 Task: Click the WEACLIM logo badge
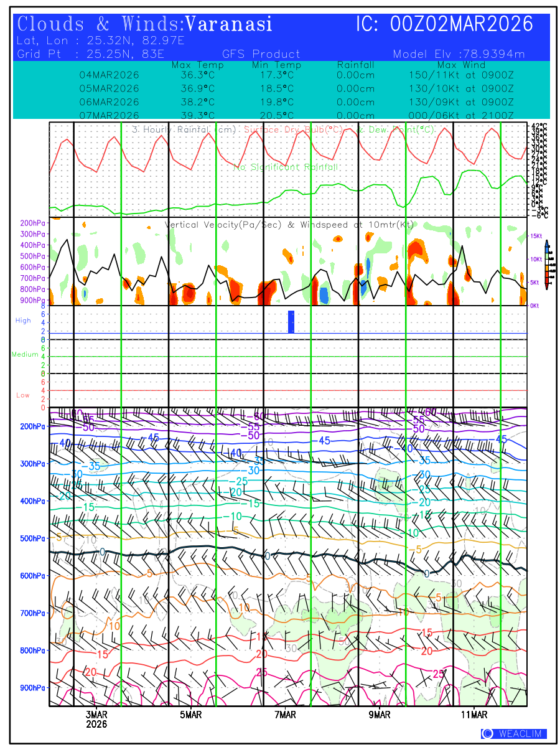point(513,733)
